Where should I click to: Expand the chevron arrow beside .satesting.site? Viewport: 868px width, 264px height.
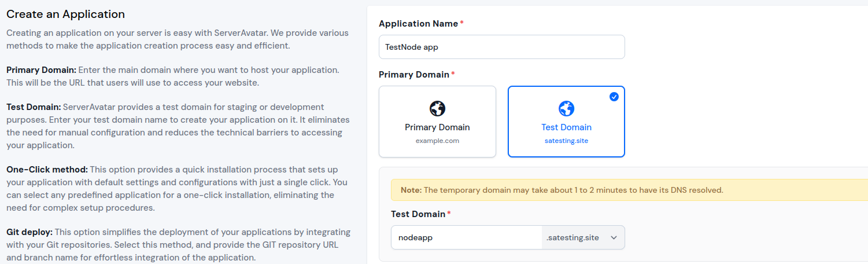pyautogui.click(x=614, y=238)
